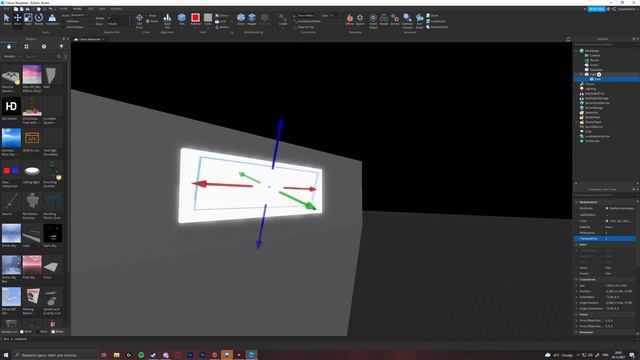Image resolution: width=640 pixels, height=360 pixels.
Task: Collapse the Appearance properties section
Action: click(576, 202)
